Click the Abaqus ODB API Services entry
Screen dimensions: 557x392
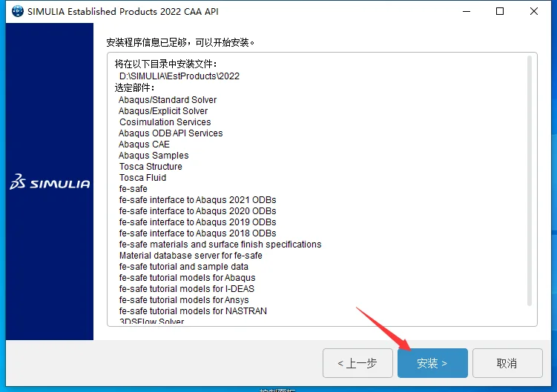171,133
